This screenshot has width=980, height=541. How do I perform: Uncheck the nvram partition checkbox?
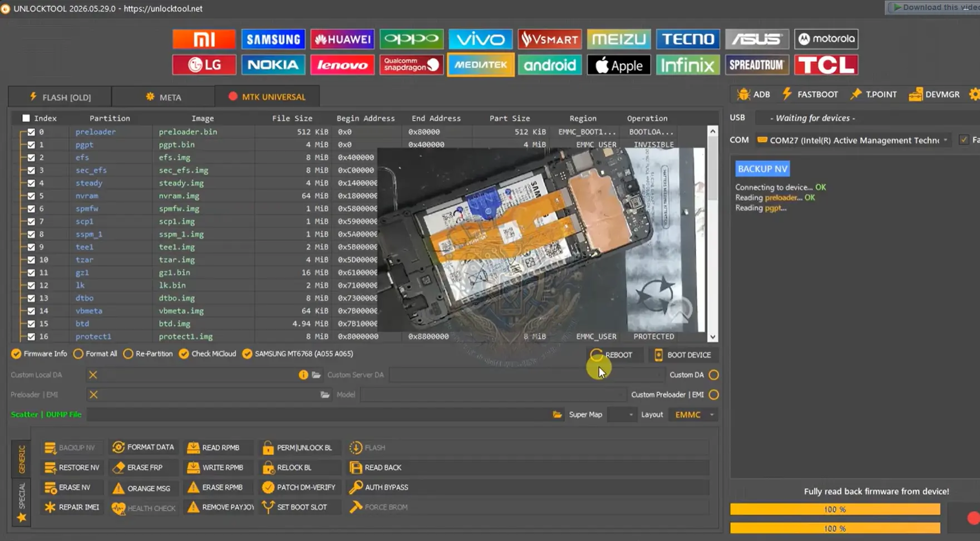tap(31, 196)
